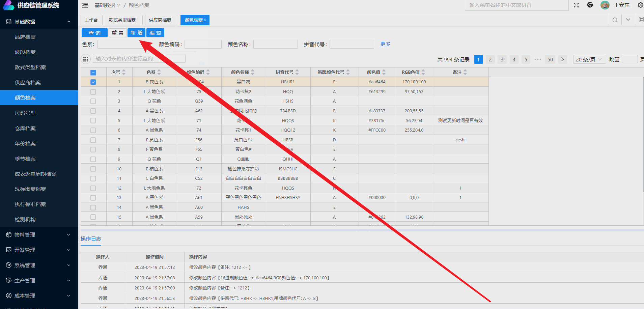Open the grid column settings icon
Image resolution: width=644 pixels, height=309 pixels.
86,59
